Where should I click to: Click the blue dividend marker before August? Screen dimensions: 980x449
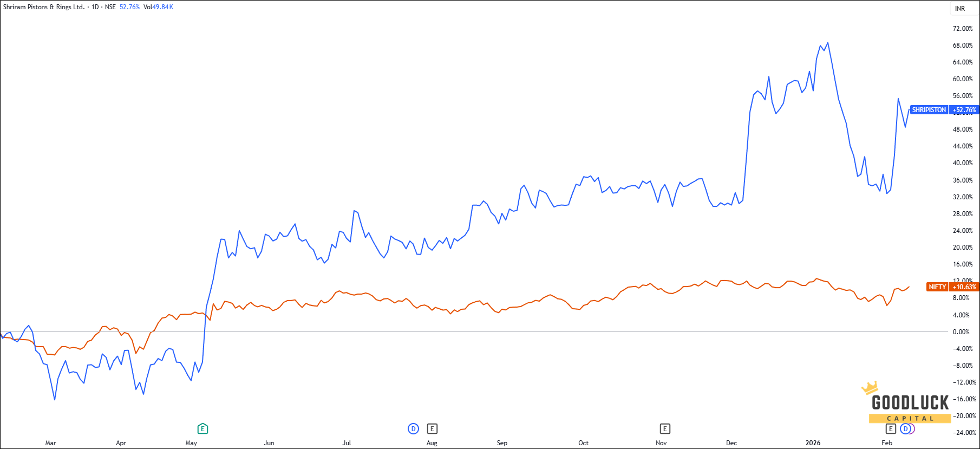(413, 429)
